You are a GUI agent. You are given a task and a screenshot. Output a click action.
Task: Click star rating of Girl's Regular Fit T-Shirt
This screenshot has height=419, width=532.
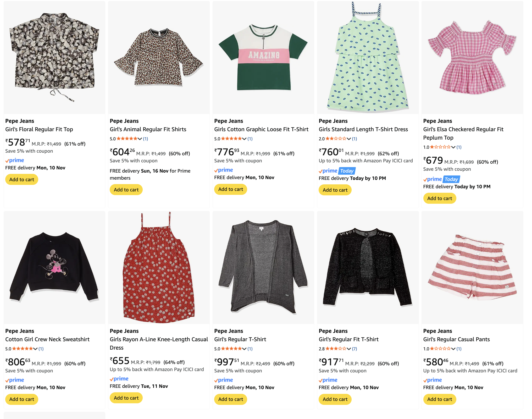336,349
